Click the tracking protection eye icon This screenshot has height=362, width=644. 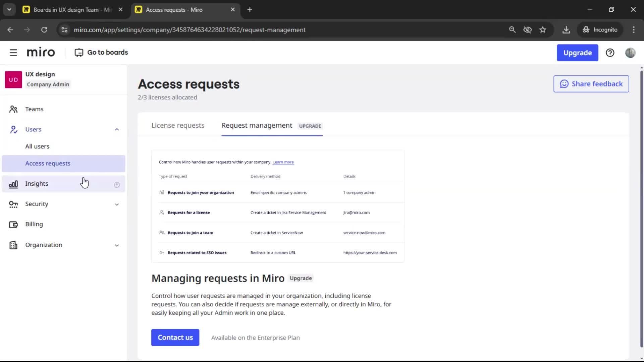coord(528,30)
